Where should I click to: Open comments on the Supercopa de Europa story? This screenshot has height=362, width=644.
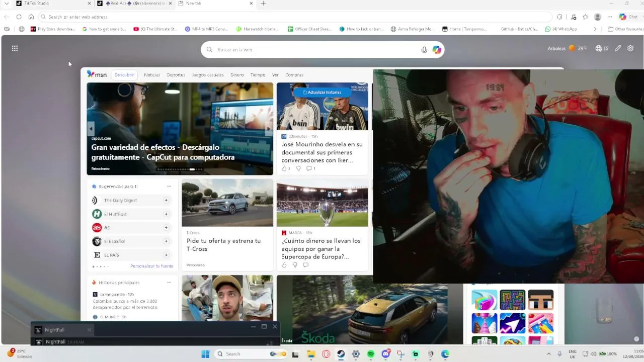click(x=305, y=265)
